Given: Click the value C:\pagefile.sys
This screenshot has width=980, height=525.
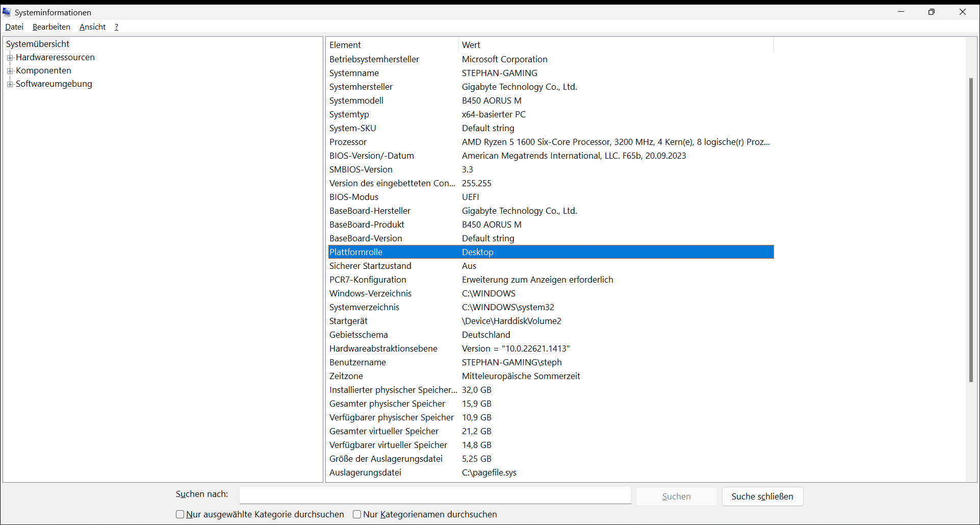Looking at the screenshot, I should coord(489,472).
